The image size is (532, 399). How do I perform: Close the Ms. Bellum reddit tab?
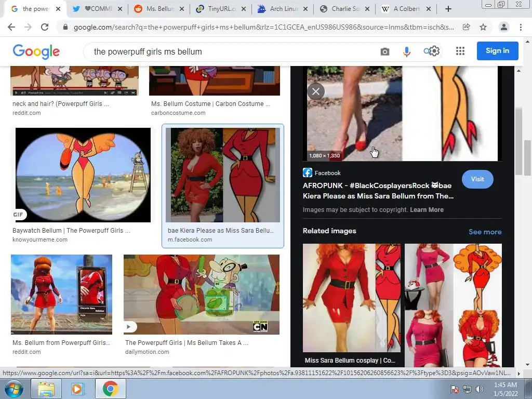point(182,9)
